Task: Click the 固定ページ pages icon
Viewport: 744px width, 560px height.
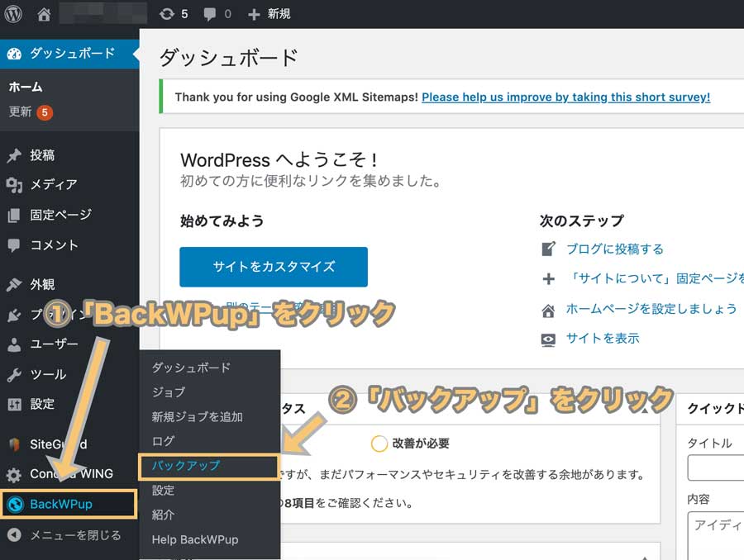Action: click(14, 215)
